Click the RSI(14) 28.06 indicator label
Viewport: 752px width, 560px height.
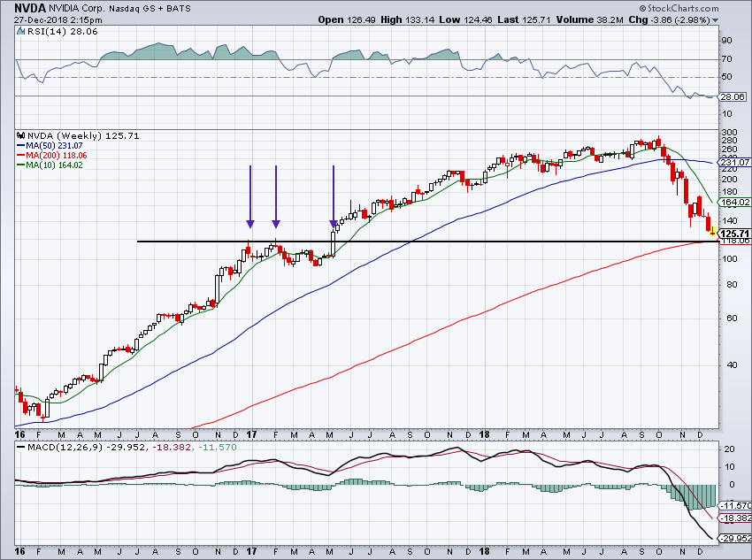pyautogui.click(x=62, y=32)
